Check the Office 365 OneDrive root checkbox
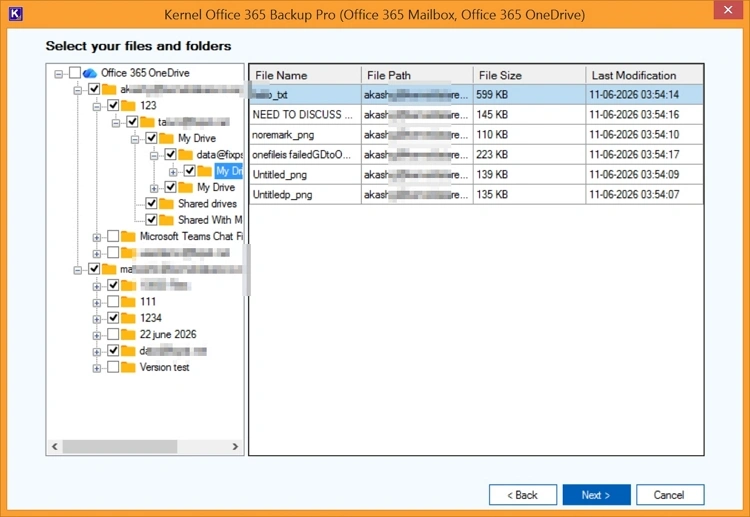Viewport: 750px width, 517px height. [x=75, y=73]
